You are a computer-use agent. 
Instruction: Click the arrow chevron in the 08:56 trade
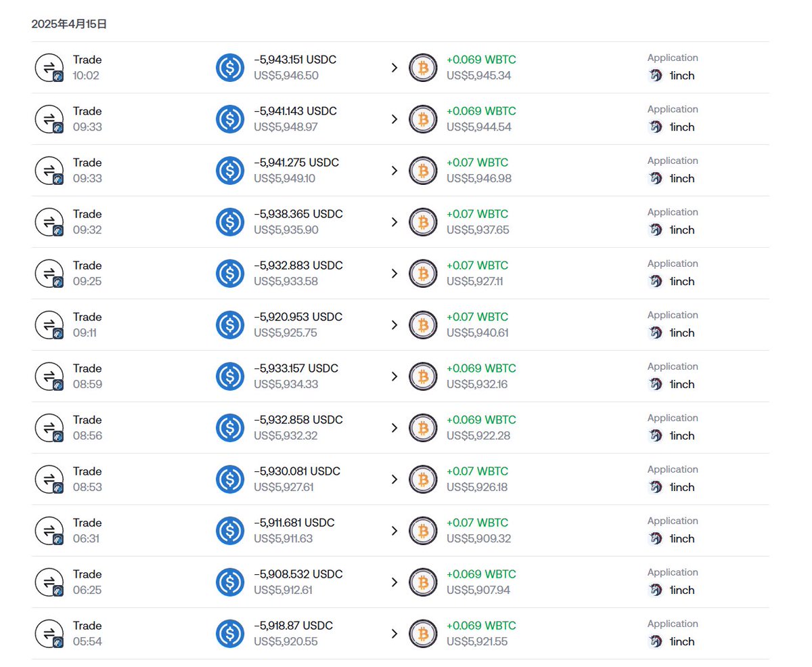(394, 428)
